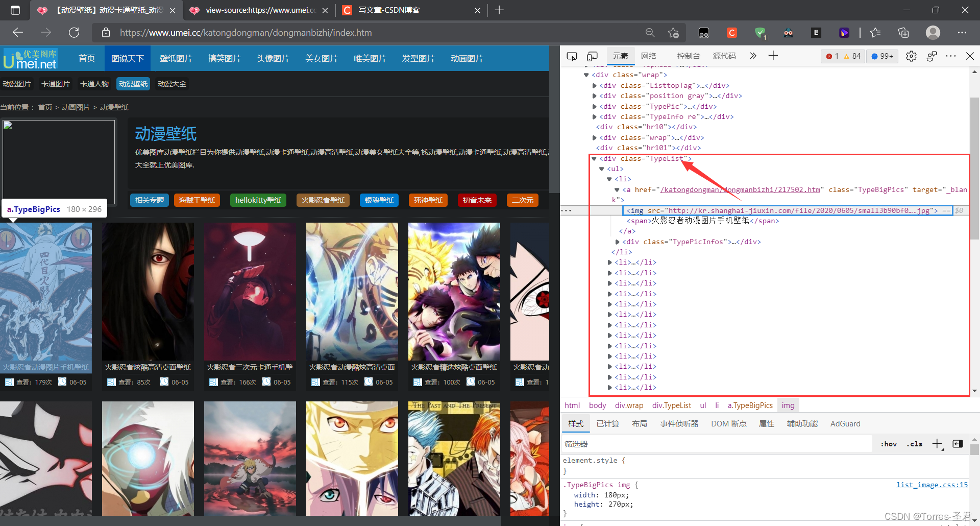
Task: Open the AdGuard tab in styles pane
Action: 845,424
